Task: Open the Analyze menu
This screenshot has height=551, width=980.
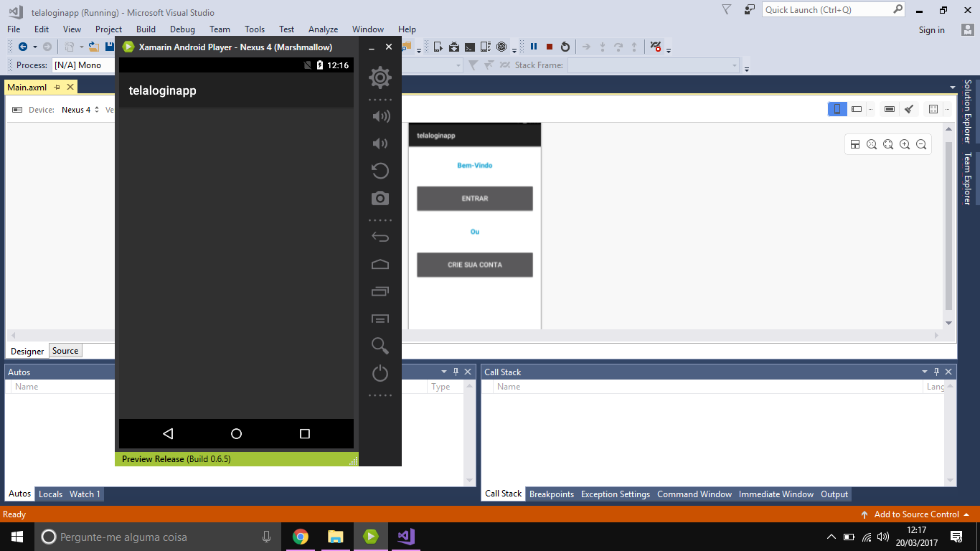Action: coord(323,29)
